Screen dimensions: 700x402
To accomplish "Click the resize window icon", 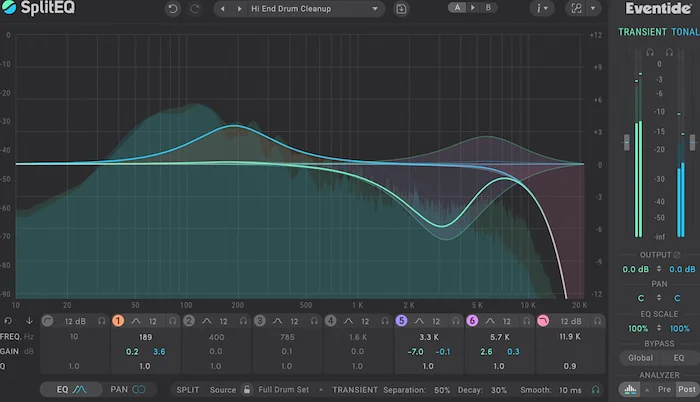I will pyautogui.click(x=576, y=8).
